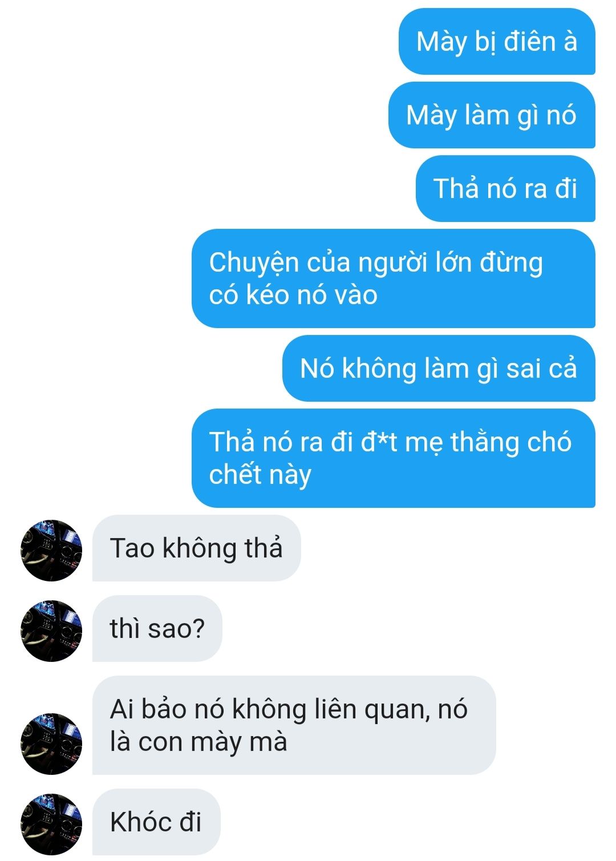This screenshot has height=861, width=616.
Task: Tap profile picture next to 'thì sao?'
Action: pos(51,630)
